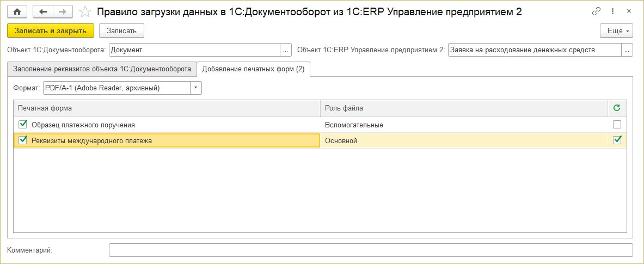The image size is (644, 264).
Task: Switch to Заполнение реквизитов объекта tab
Action: point(102,69)
